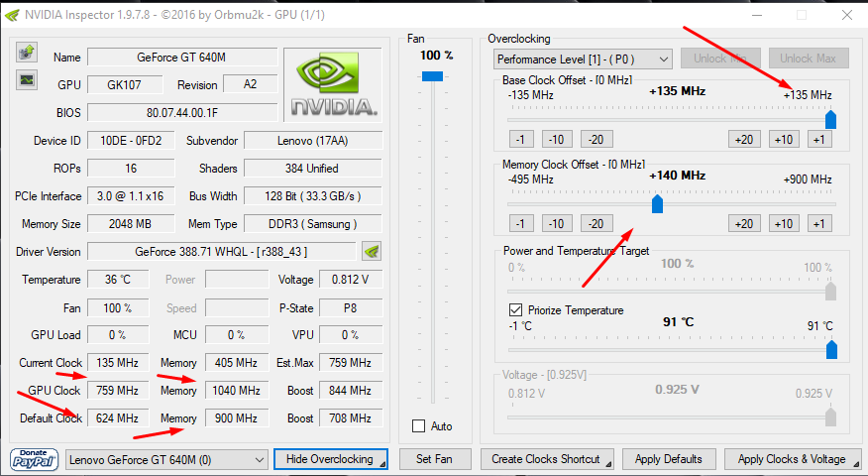Click Base Clock Offset +10 button

point(784,139)
